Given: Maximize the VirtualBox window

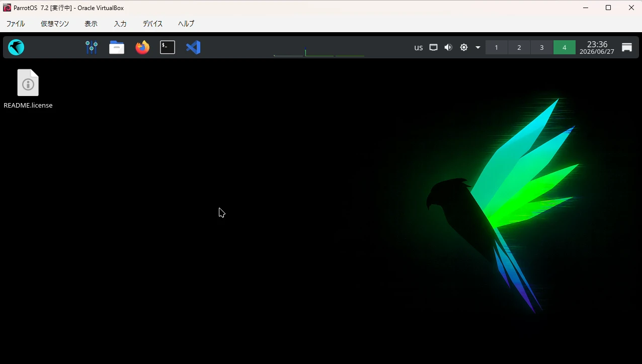Looking at the screenshot, I should pyautogui.click(x=608, y=8).
